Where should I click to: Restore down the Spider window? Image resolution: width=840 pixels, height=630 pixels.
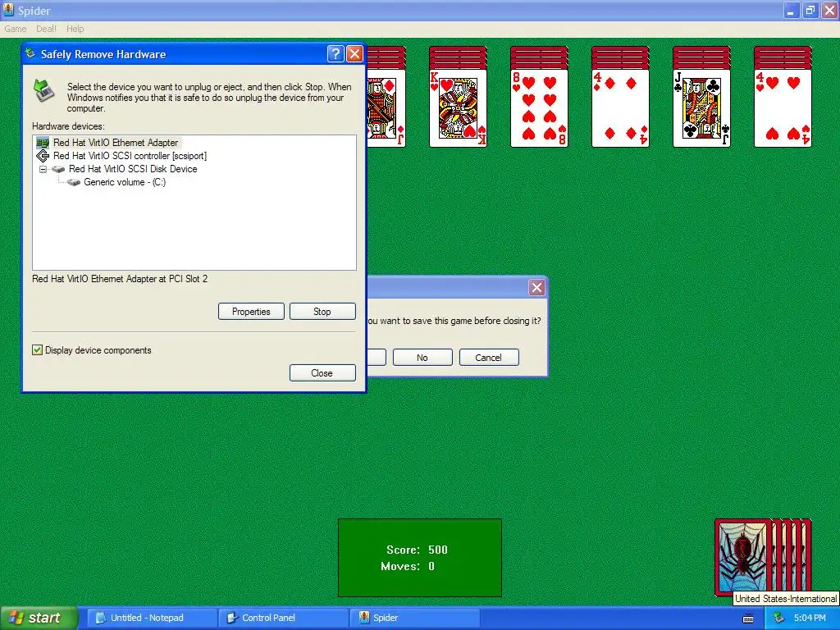coord(810,10)
